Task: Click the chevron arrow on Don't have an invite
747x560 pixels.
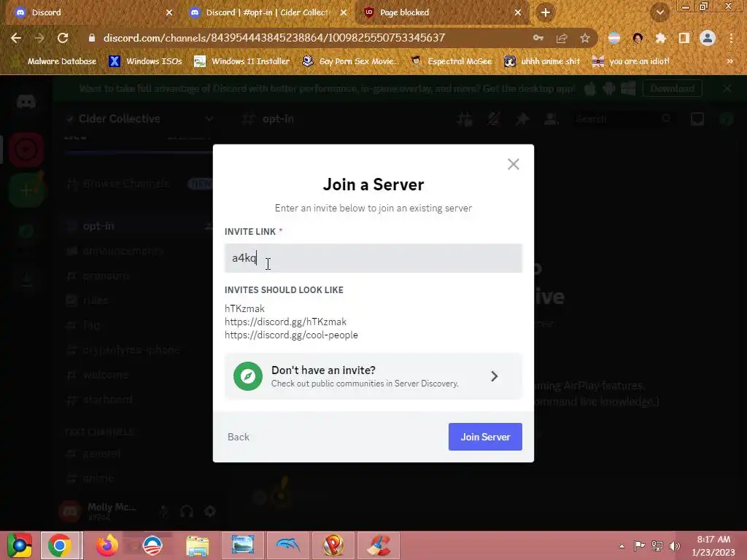Action: click(495, 376)
